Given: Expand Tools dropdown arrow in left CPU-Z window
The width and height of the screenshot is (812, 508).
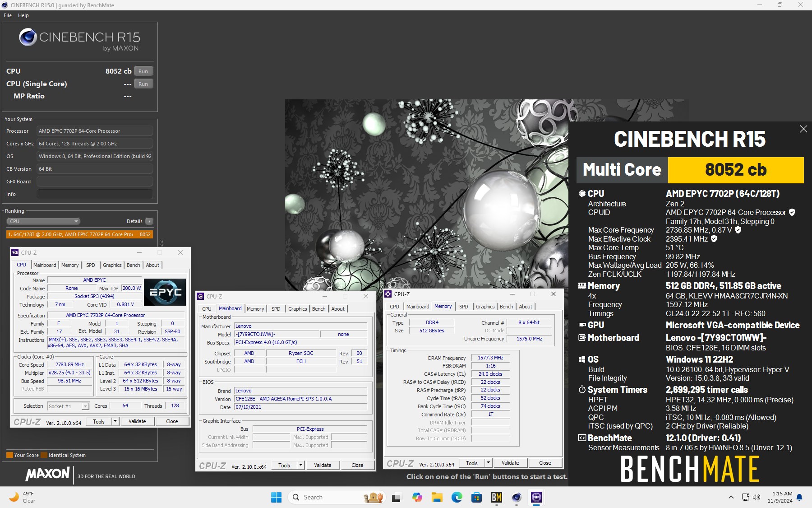Looking at the screenshot, I should [x=115, y=421].
